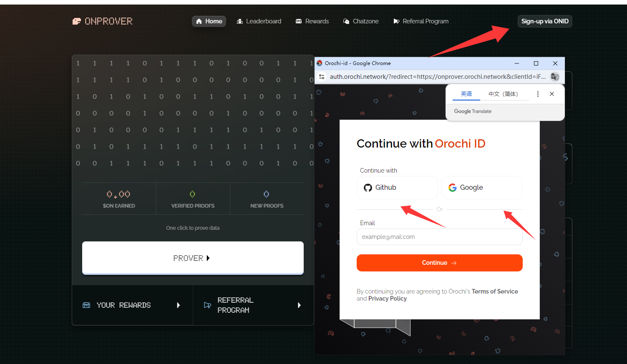Screen dimensions: 627x364
Task: Open the three-dot menu in the Translate popup
Action: (538, 94)
